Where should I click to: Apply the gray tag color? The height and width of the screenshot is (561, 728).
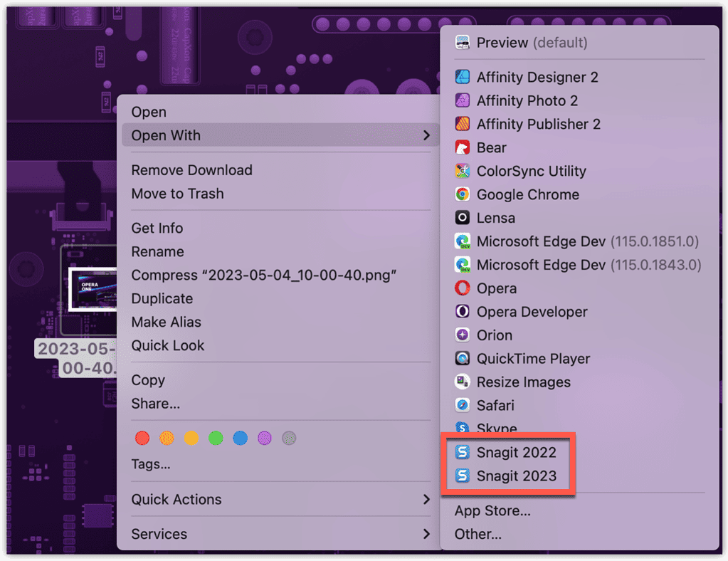289,437
